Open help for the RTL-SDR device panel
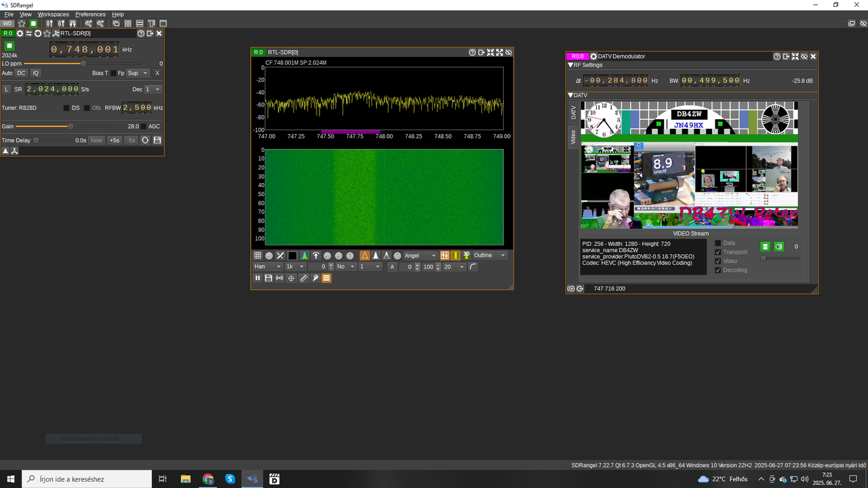 click(141, 33)
